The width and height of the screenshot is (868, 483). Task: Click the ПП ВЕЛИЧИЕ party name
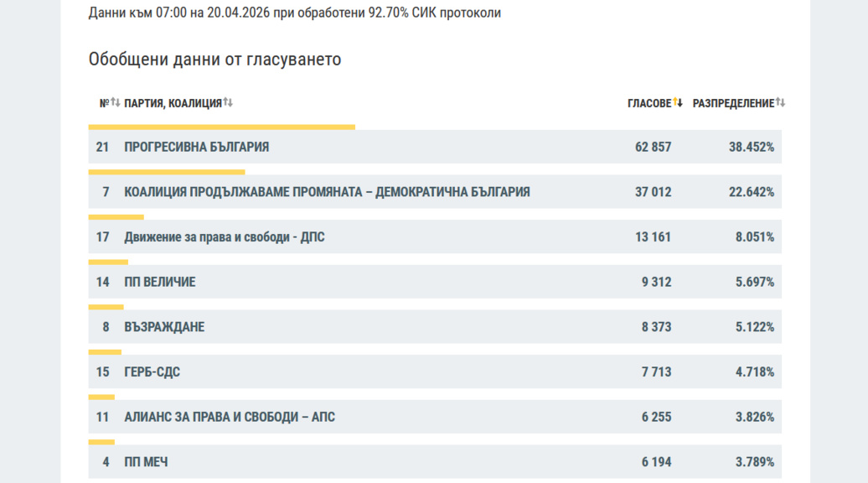coord(159,283)
